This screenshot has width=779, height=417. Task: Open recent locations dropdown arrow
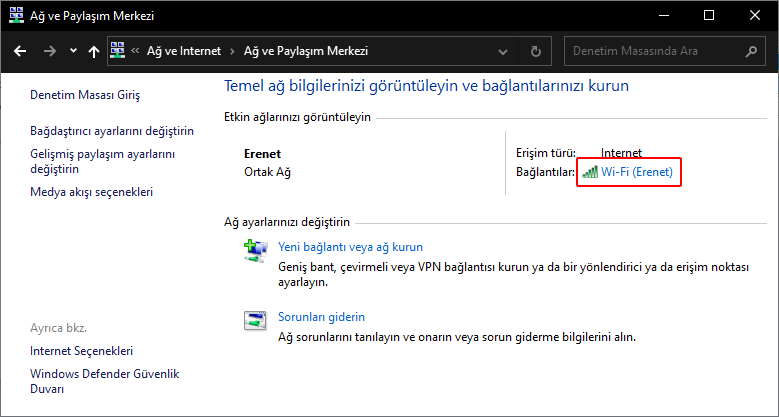(x=73, y=51)
